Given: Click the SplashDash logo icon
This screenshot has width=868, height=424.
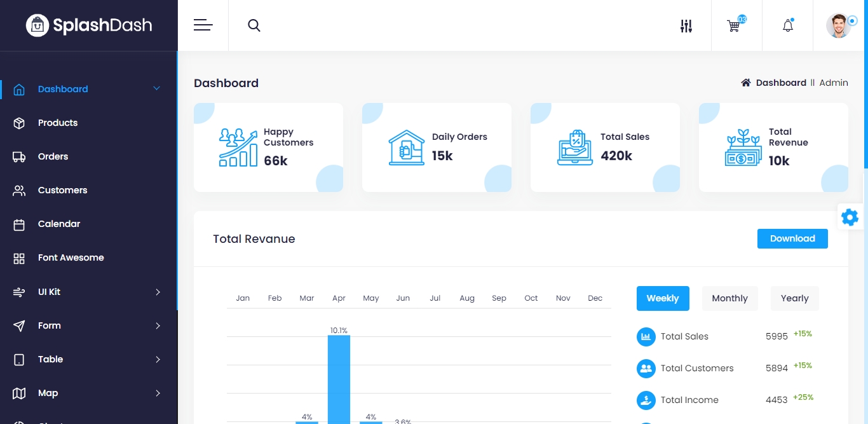Looking at the screenshot, I should 37,25.
